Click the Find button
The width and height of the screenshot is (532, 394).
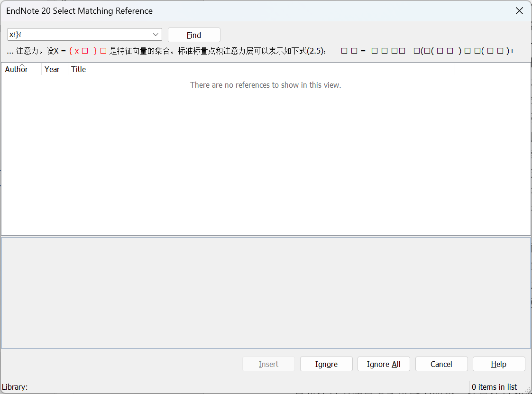tap(194, 35)
